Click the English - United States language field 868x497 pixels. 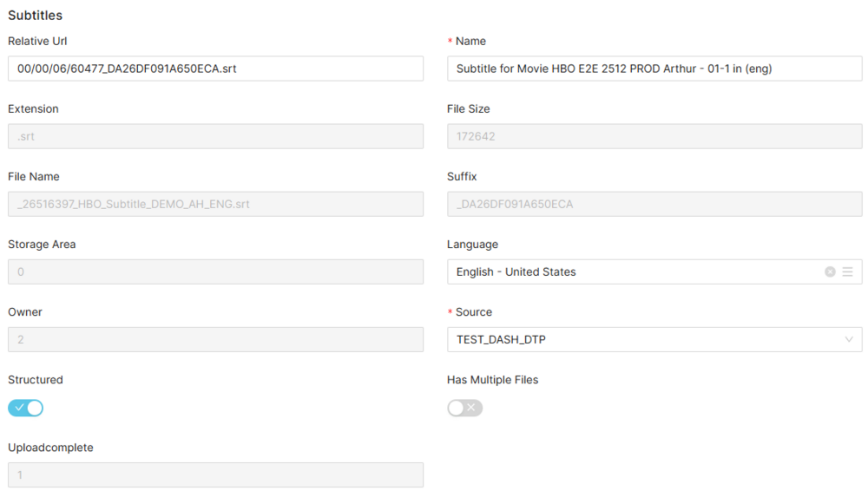point(634,271)
